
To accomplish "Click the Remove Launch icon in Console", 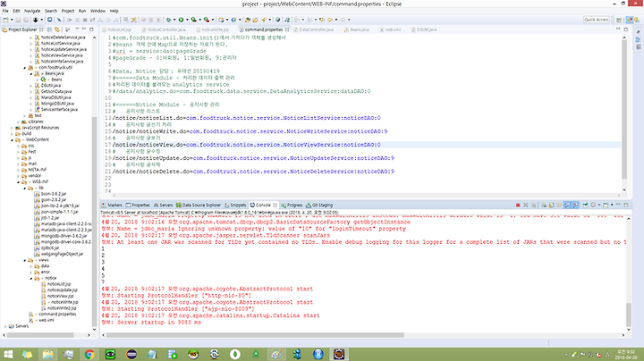I will (526, 205).
